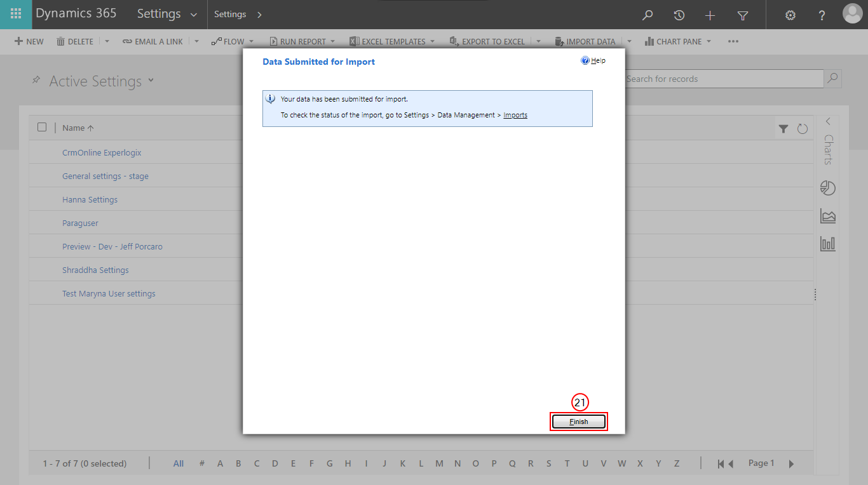Open the Dynamics 365 app launcher waffle
Viewport: 868px width, 485px height.
coord(17,14)
